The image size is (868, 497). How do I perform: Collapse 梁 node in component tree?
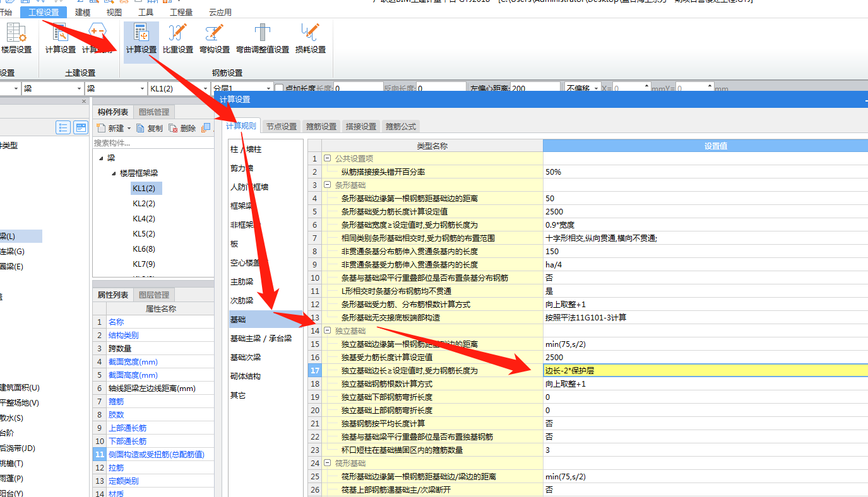[101, 158]
